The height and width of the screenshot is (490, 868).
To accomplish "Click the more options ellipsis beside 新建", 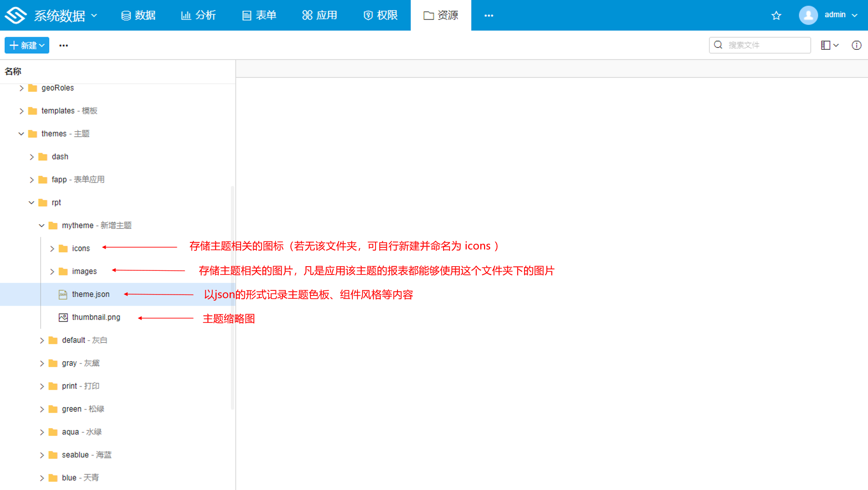I will coord(64,46).
